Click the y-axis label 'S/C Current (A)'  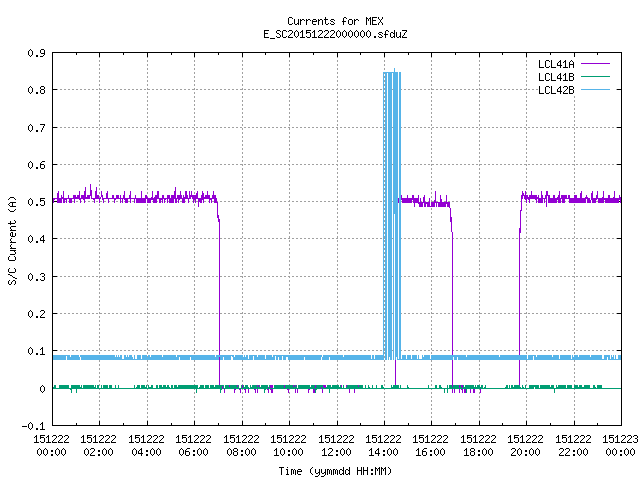pos(12,241)
